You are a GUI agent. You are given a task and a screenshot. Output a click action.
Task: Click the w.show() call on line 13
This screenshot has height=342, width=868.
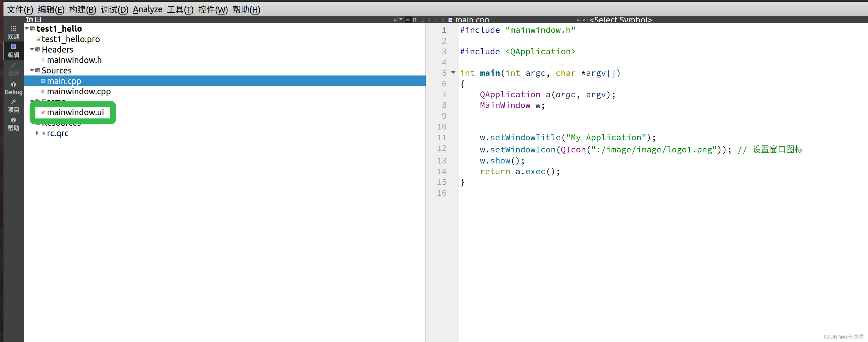tap(502, 161)
